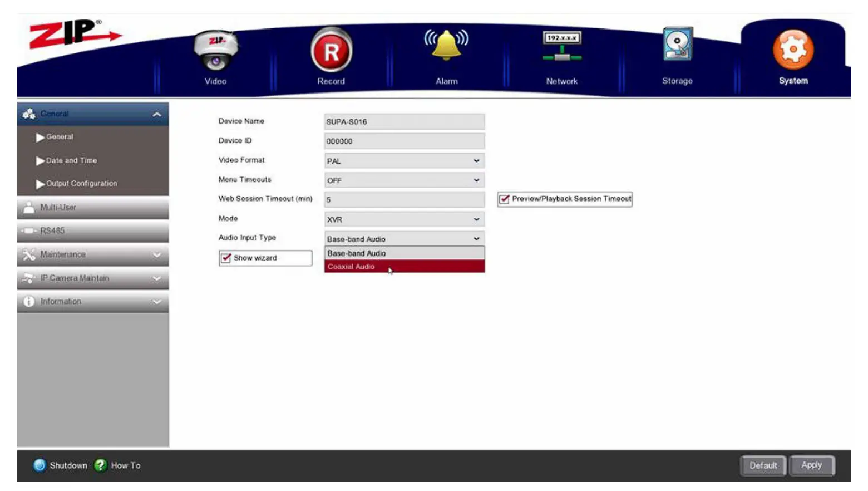This screenshot has width=868, height=491.
Task: Expand the Maintenance section chevron
Action: [x=157, y=255]
